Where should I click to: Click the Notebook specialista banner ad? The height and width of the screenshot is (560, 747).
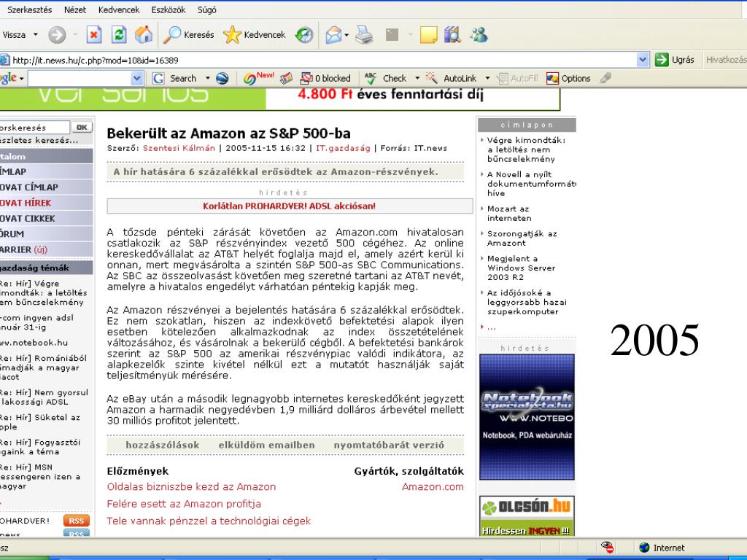coord(527,416)
